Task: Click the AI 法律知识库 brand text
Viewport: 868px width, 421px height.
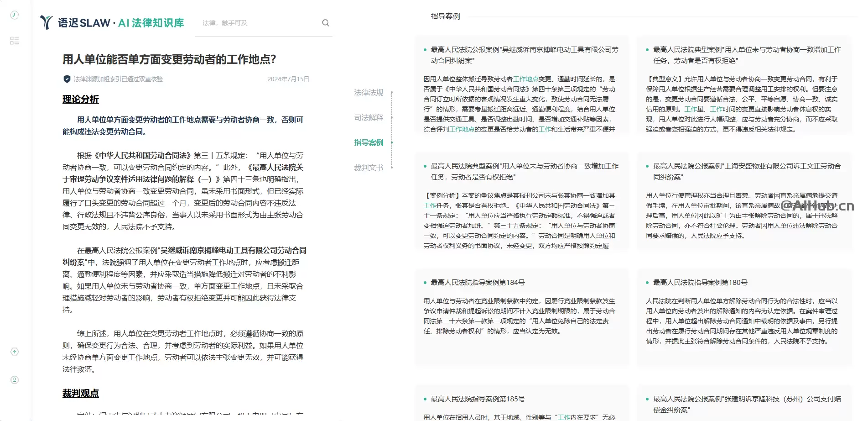Action: click(x=151, y=23)
